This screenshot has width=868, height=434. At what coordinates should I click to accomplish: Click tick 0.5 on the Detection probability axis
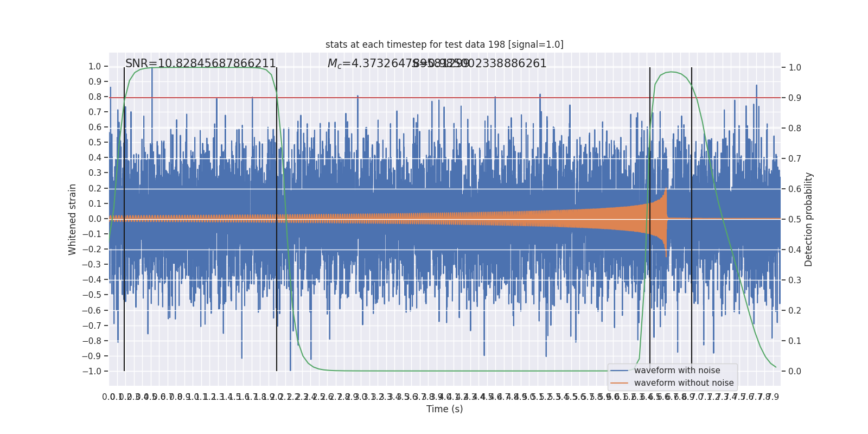click(795, 220)
